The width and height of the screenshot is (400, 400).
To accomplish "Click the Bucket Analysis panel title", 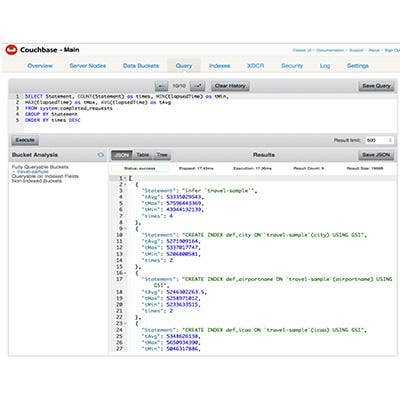I will tap(35, 155).
